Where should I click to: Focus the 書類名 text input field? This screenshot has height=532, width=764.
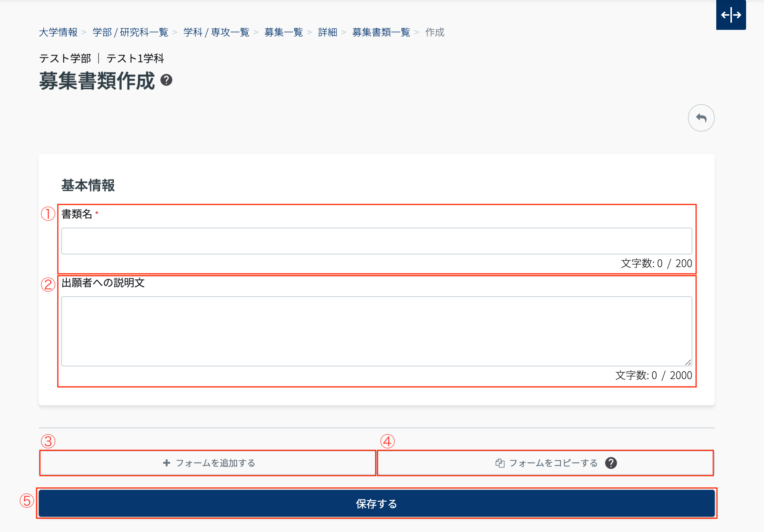pos(376,241)
